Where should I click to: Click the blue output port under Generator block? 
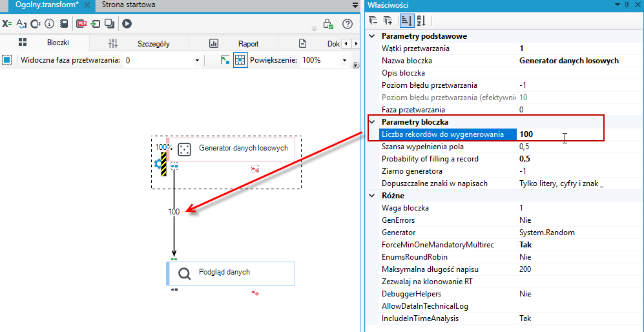(x=174, y=166)
